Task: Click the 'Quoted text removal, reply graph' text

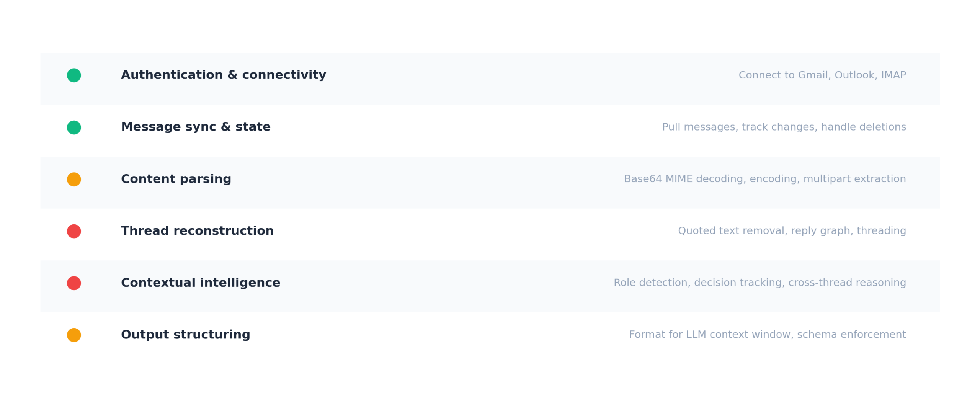Action: 792,230
